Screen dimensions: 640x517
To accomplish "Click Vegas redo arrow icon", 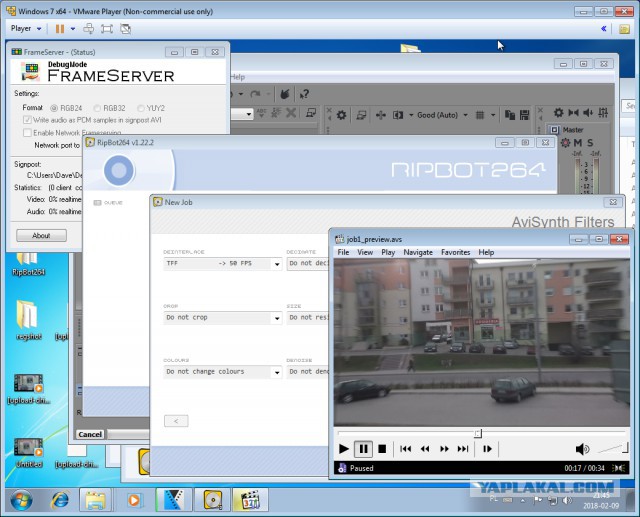I will [x=256, y=94].
